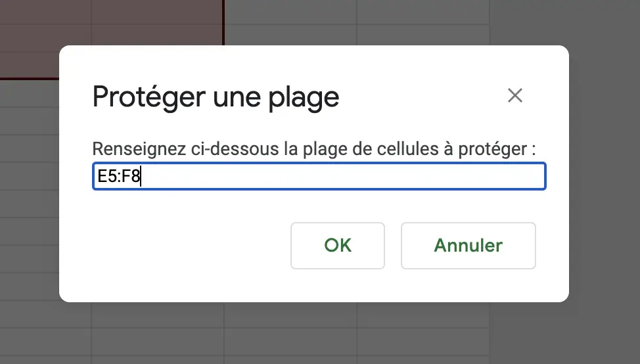Cancel the protection with Annuler button
640x364 pixels.
pos(468,246)
